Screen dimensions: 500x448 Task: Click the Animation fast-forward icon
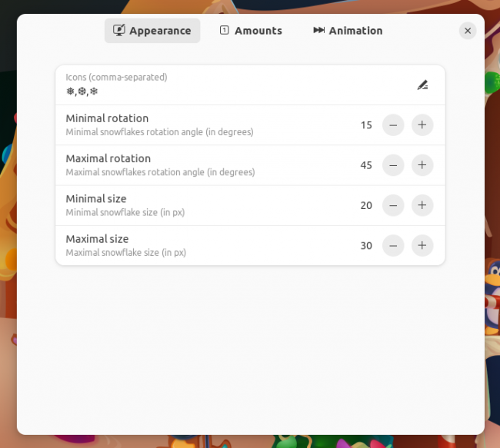(x=319, y=30)
